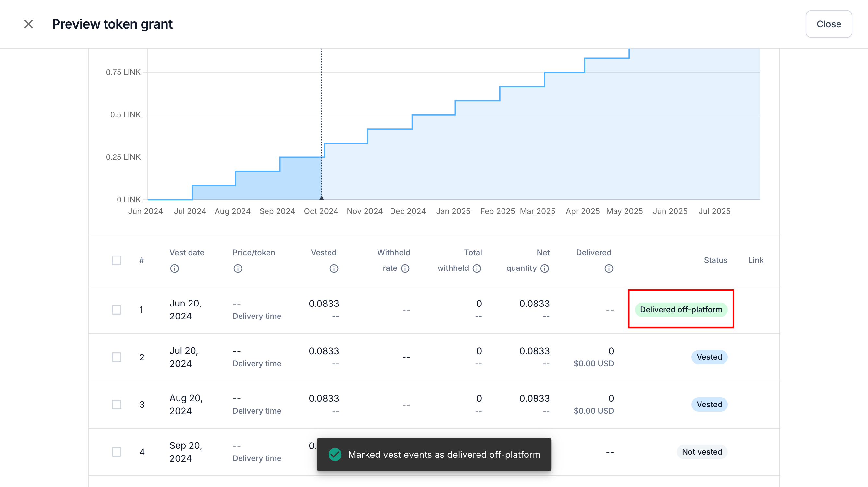Select the checkbox for row 4 Sep 20, 2024
The width and height of the screenshot is (868, 487).
coord(117,452)
